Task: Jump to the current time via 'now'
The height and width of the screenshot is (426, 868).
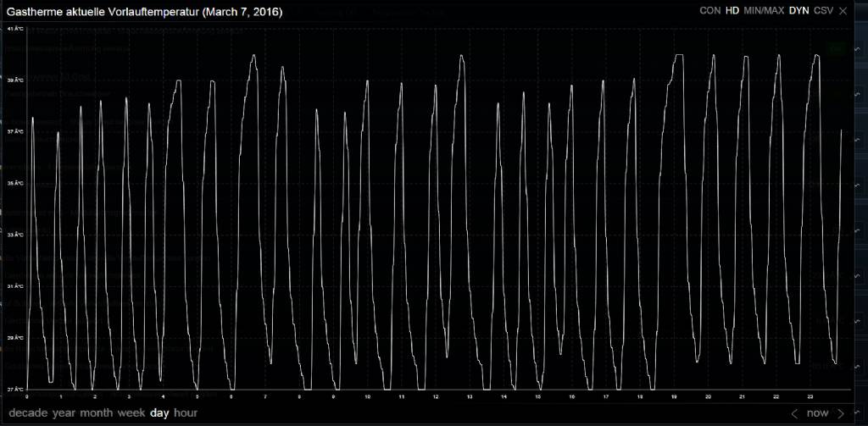Action: [817, 413]
